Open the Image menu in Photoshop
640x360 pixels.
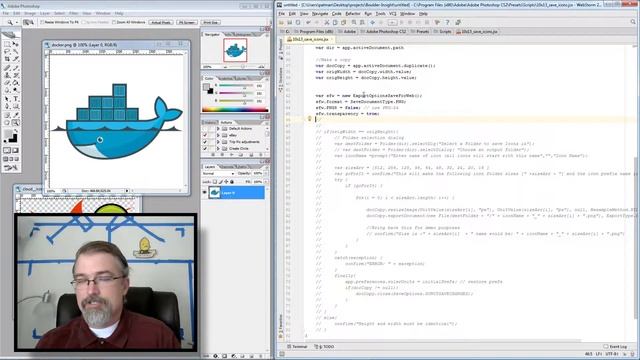click(x=30, y=13)
